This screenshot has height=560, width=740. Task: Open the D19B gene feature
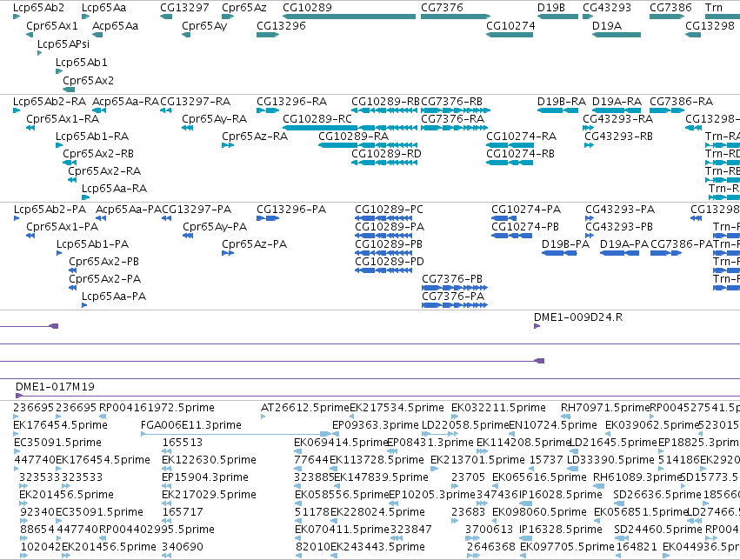(x=558, y=17)
